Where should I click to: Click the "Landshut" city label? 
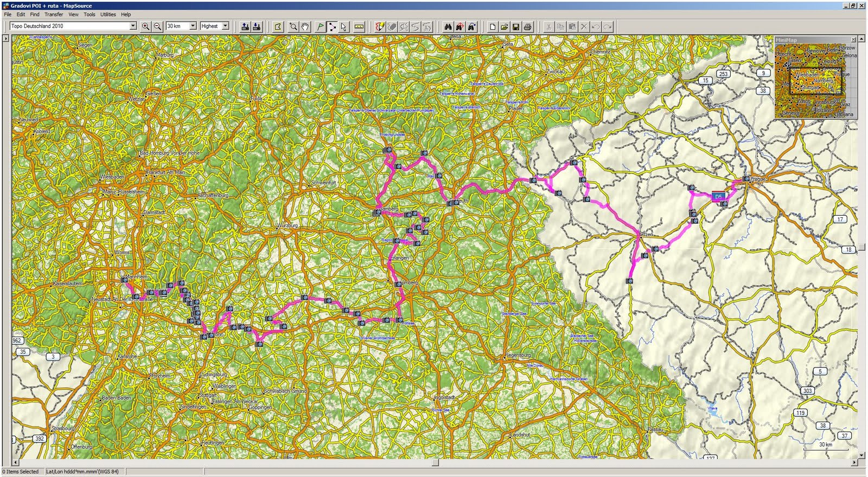click(520, 435)
